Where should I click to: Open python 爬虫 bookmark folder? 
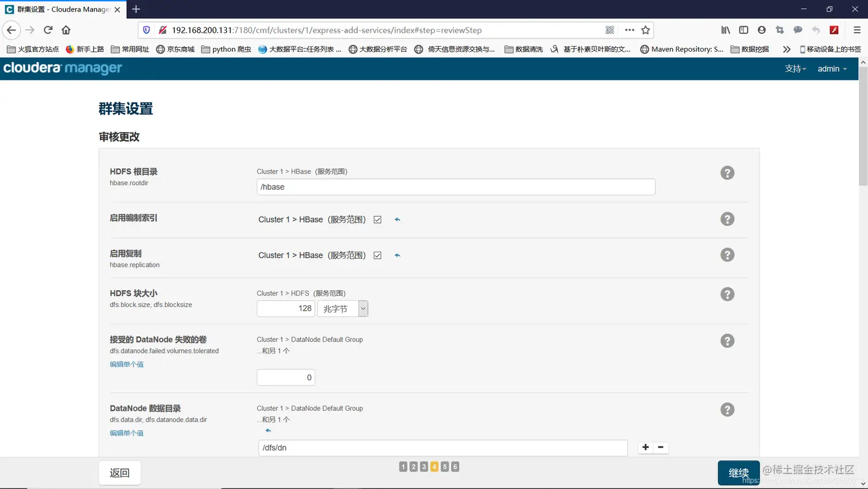pyautogui.click(x=226, y=49)
